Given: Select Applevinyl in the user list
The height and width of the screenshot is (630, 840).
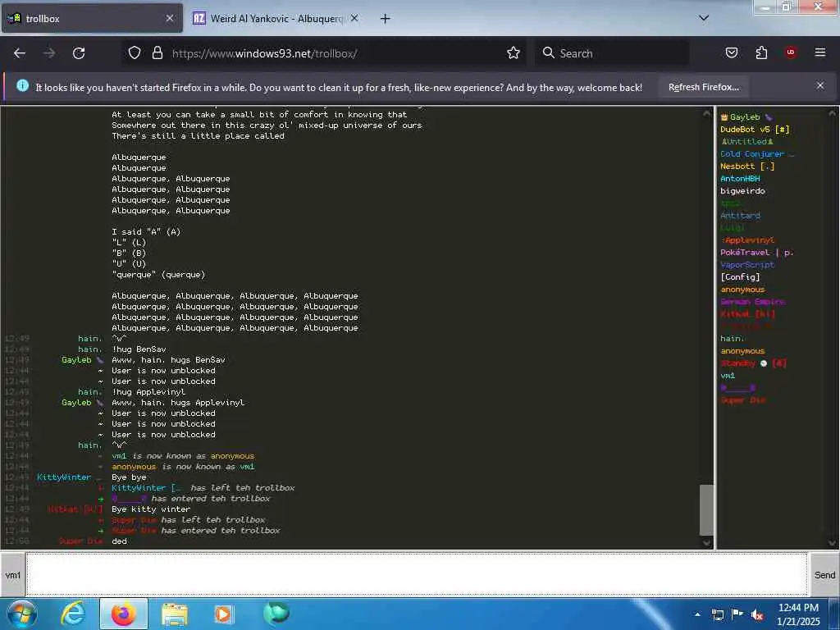Looking at the screenshot, I should [x=747, y=240].
